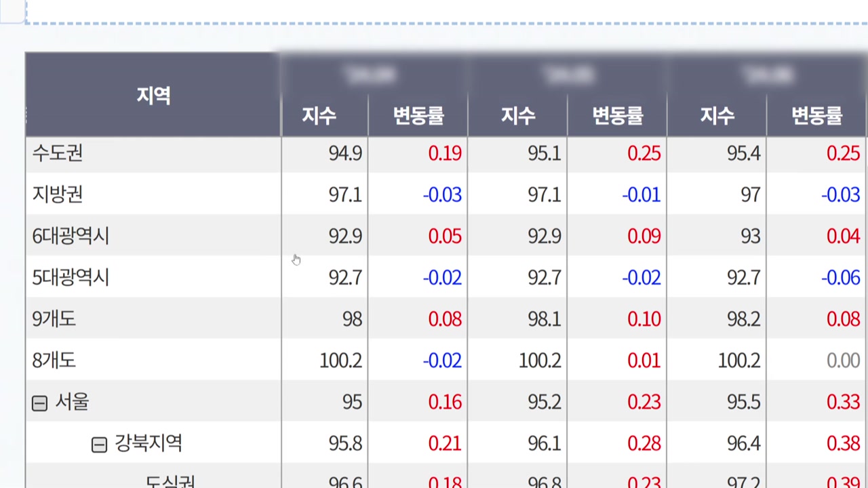Select the 8개도 row label
Viewport: 868px width, 488px height.
(54, 360)
